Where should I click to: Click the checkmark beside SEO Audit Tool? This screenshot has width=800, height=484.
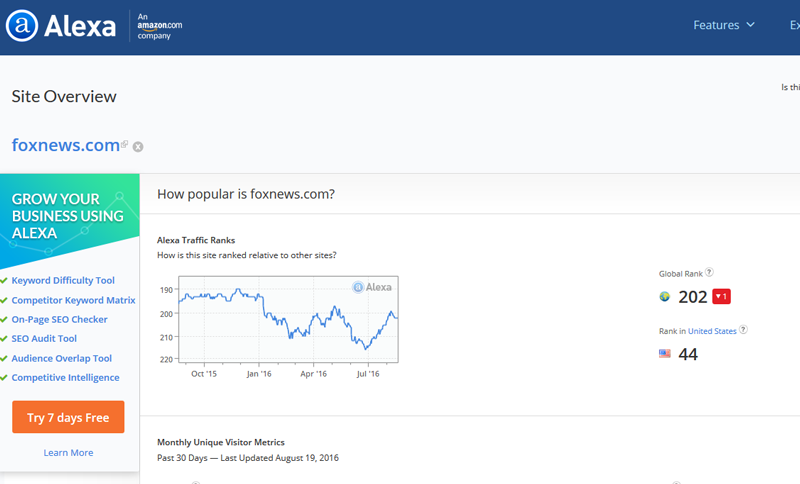[x=4, y=339]
